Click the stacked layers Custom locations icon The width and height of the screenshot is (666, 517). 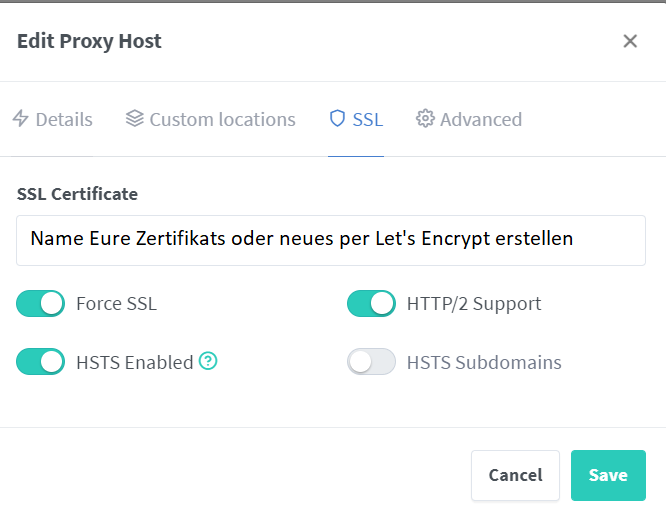[135, 119]
